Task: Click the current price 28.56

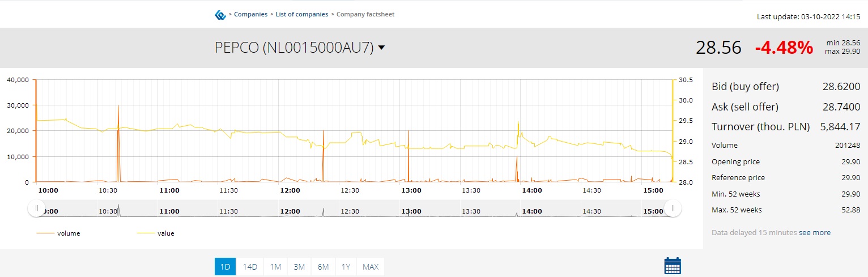Action: 718,48
